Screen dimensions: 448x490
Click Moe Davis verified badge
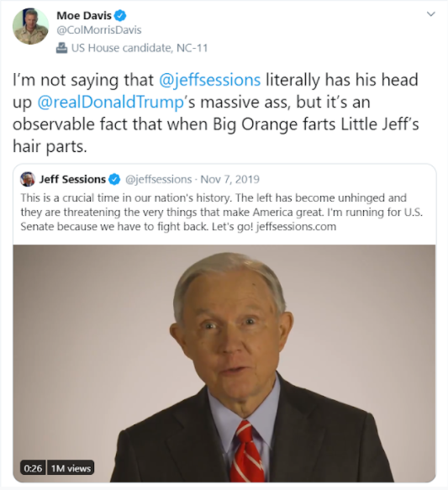click(x=120, y=15)
